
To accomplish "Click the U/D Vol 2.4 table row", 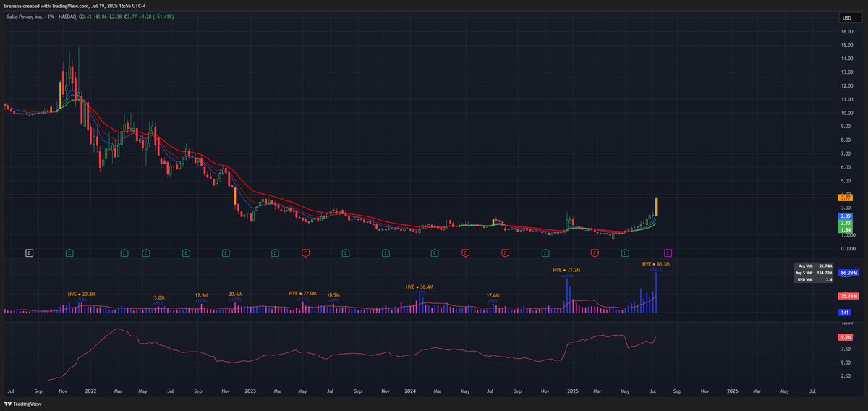I will click(x=814, y=278).
